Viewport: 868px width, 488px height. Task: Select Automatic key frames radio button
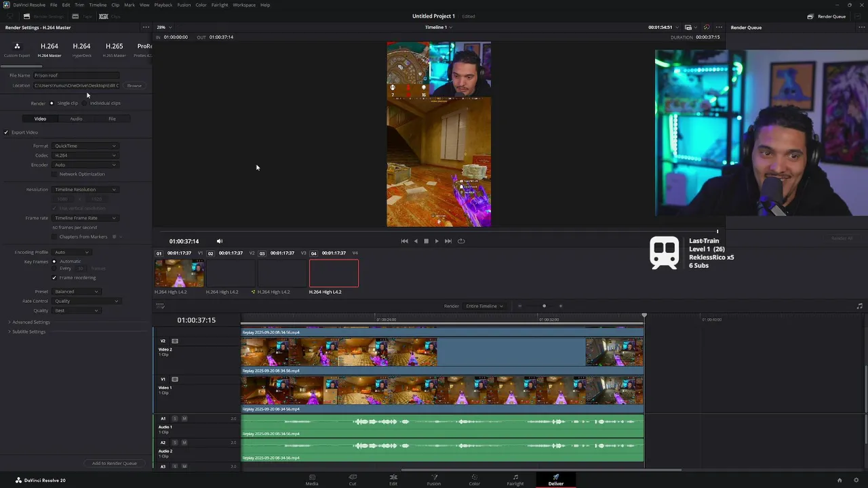54,262
